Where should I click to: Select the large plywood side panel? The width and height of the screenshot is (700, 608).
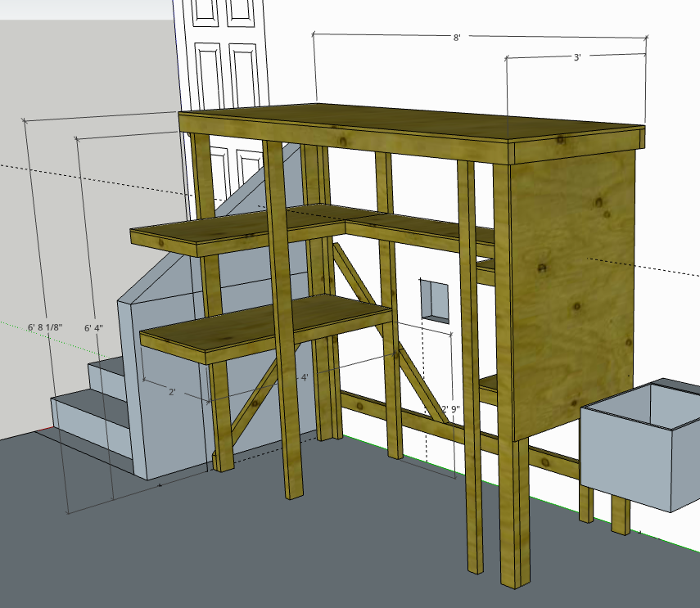tap(574, 295)
